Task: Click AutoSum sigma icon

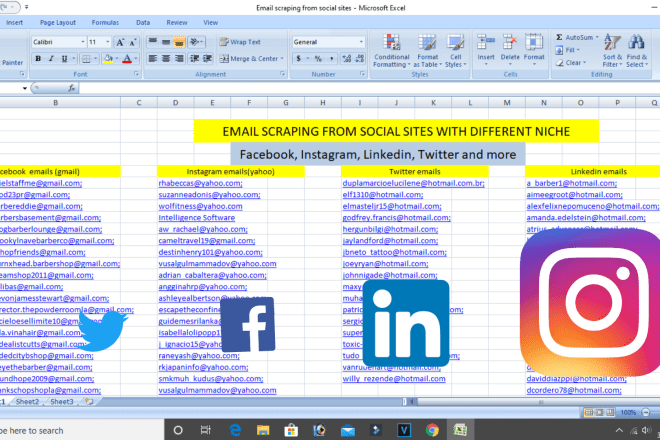Action: tap(559, 37)
